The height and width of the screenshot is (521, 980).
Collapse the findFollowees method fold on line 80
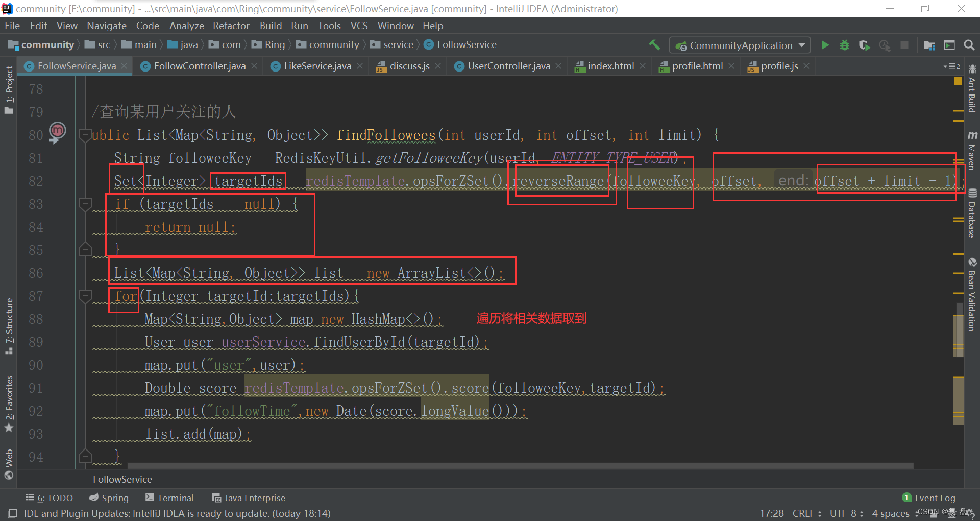85,135
